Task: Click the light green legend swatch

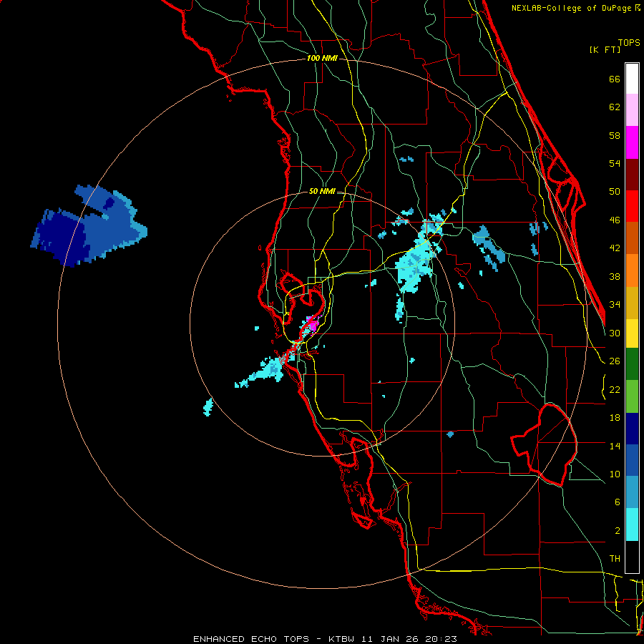Action: (632, 396)
